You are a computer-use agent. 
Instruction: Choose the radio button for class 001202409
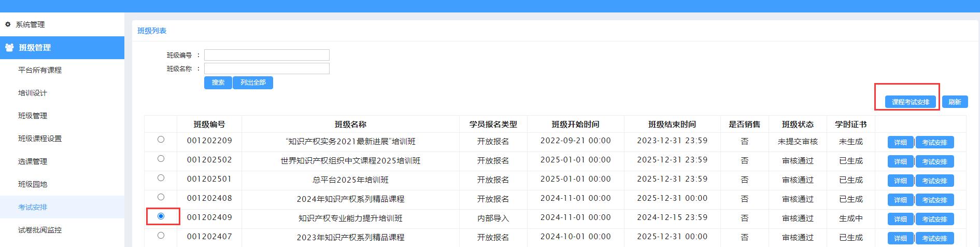click(161, 216)
